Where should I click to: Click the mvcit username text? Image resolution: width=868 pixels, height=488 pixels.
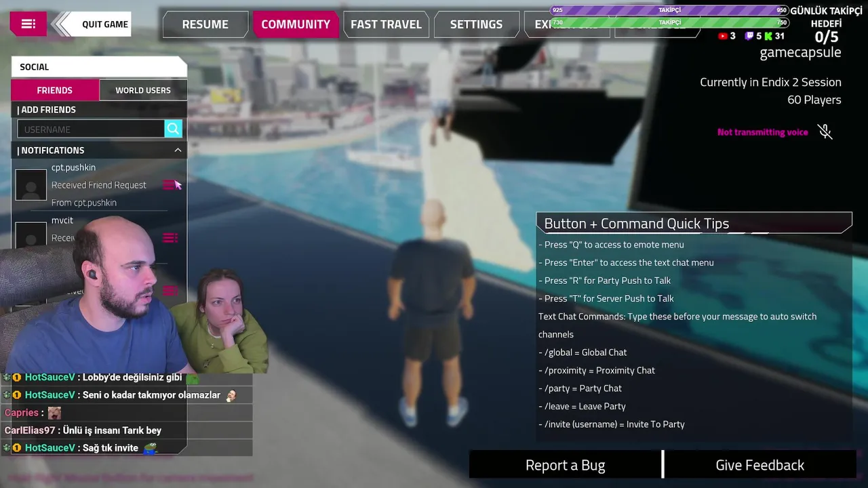pos(62,220)
